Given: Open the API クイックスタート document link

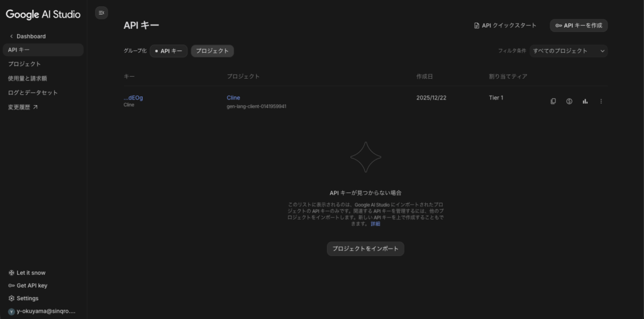Looking at the screenshot, I should click(505, 26).
